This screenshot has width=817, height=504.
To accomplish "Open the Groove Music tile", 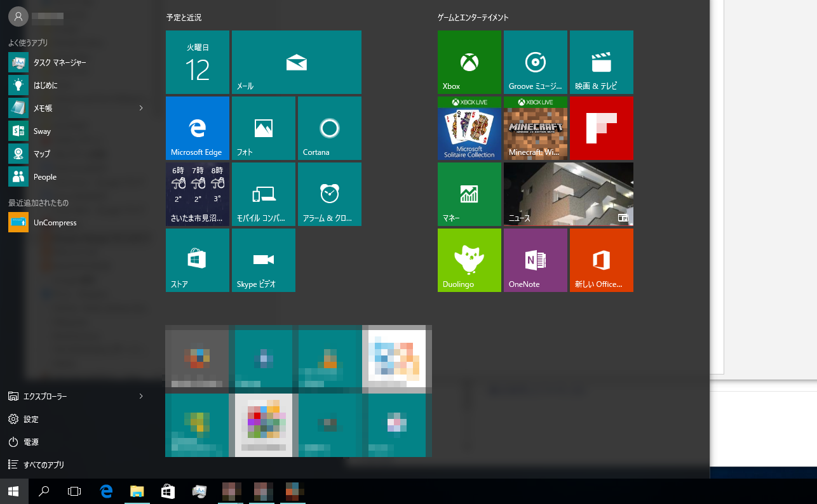I will pos(536,62).
